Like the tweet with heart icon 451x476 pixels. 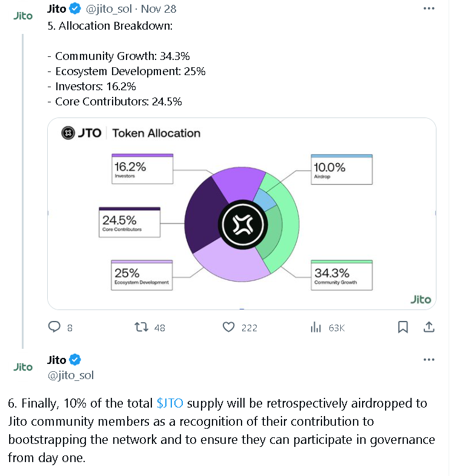[228, 327]
